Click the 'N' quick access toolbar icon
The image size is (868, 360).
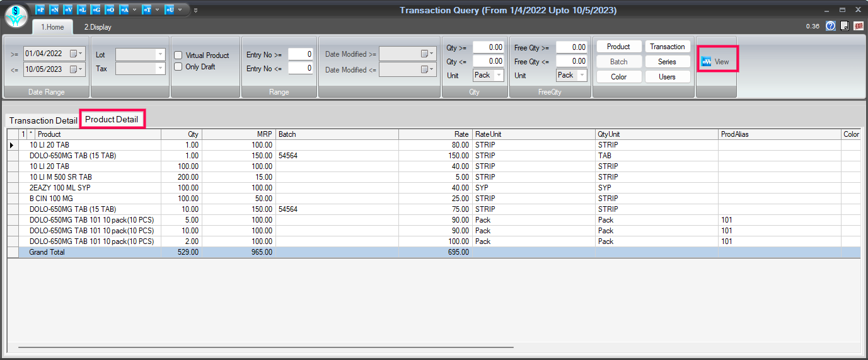pyautogui.click(x=54, y=10)
